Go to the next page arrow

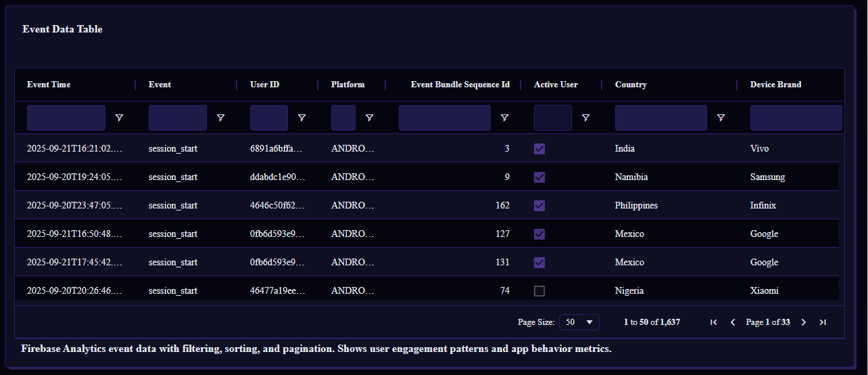(x=804, y=322)
